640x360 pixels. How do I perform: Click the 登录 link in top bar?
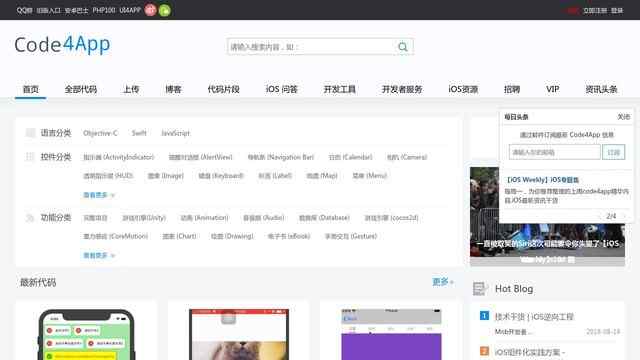[617, 11]
